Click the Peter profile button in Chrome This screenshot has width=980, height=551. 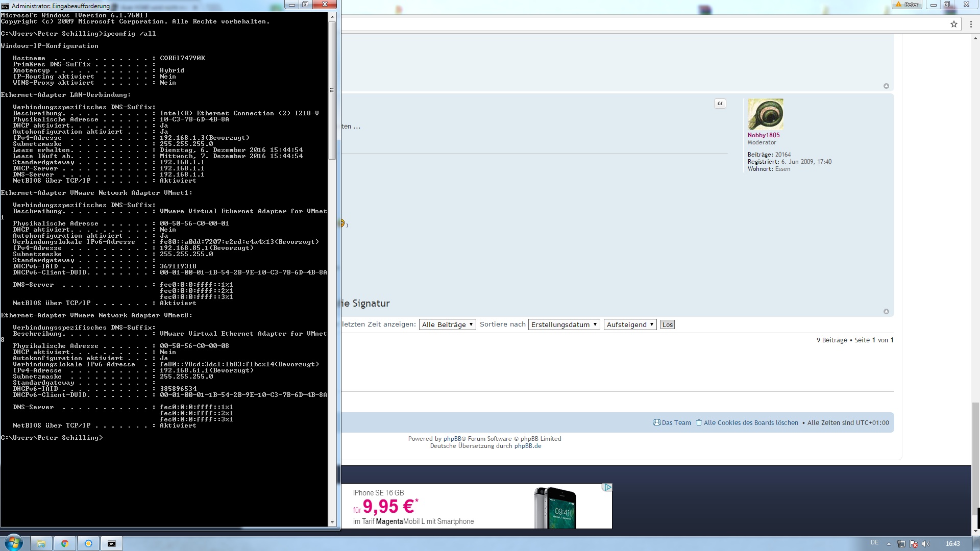906,4
